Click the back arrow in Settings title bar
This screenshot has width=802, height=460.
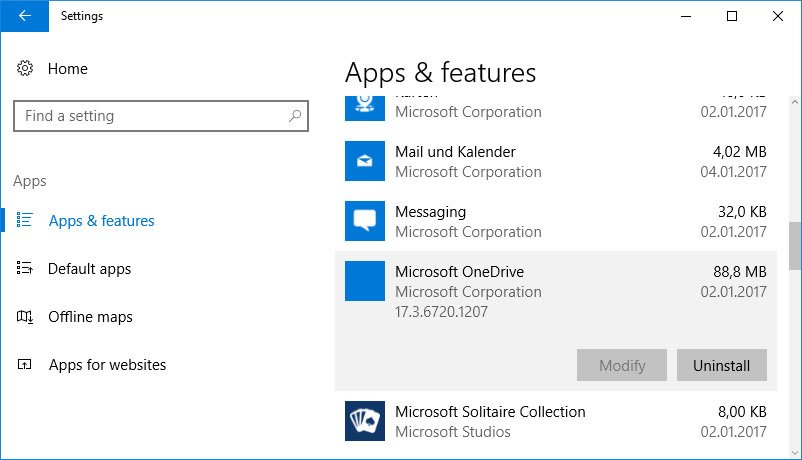pos(25,16)
